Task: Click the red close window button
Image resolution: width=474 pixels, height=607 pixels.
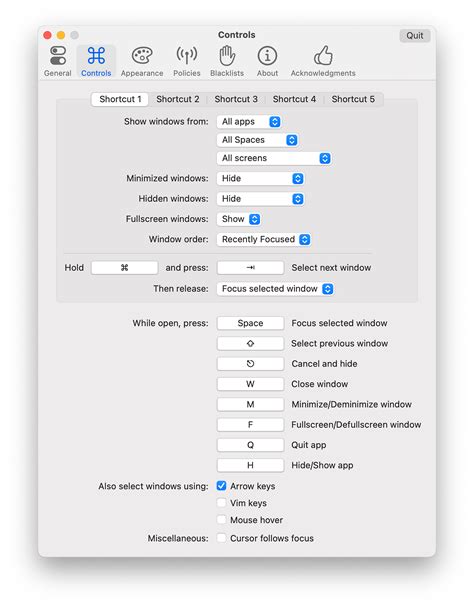Action: point(47,35)
